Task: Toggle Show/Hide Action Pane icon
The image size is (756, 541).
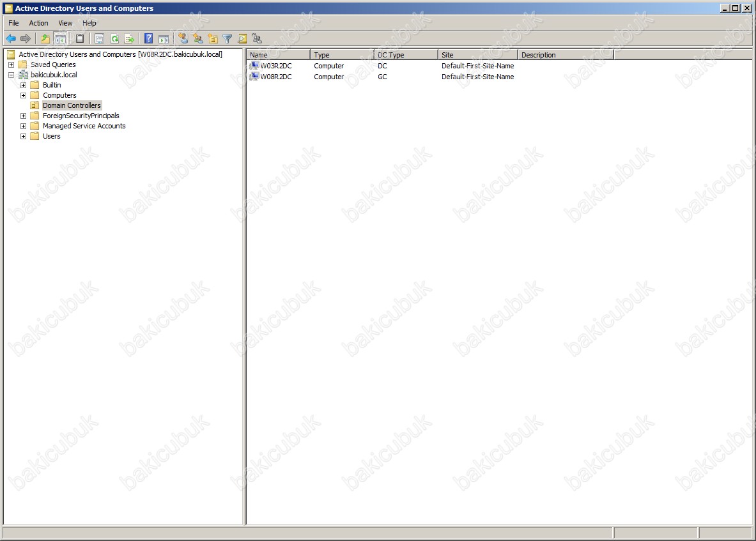Action: point(164,38)
